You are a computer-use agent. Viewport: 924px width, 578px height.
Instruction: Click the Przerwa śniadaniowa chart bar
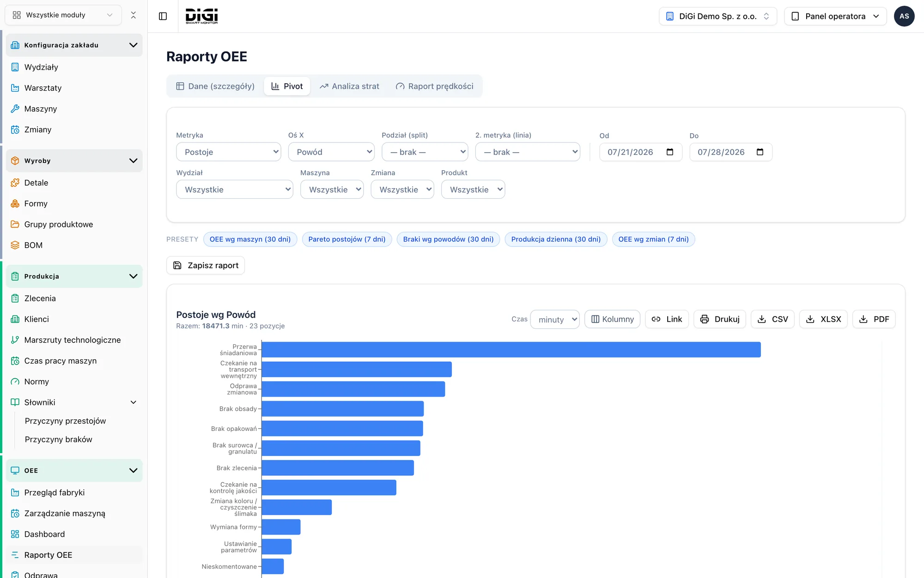click(511, 350)
